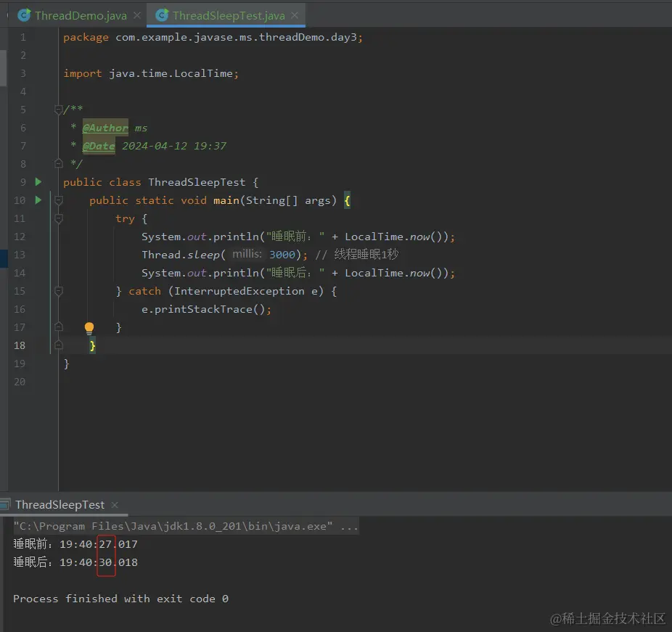This screenshot has height=632, width=672.
Task: Click the @Author tag in the Javadoc
Action: 105,128
